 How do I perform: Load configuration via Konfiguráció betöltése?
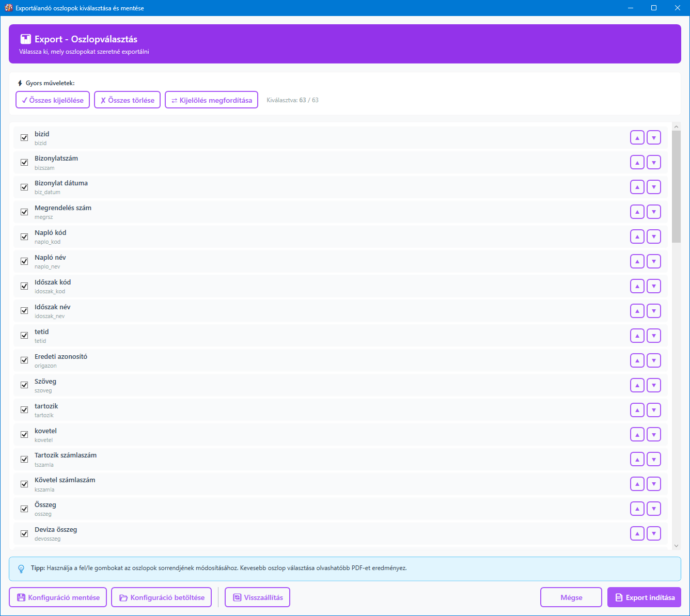pos(161,597)
